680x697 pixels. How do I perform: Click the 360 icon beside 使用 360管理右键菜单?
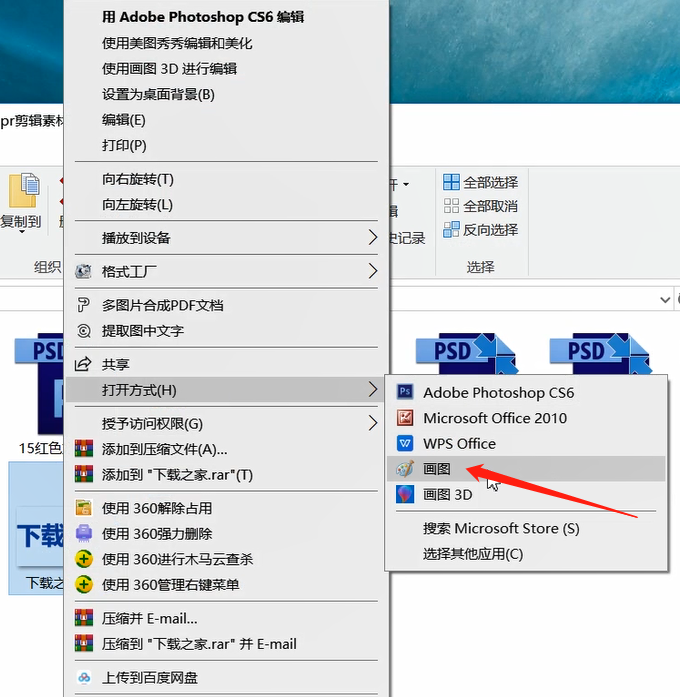84,585
